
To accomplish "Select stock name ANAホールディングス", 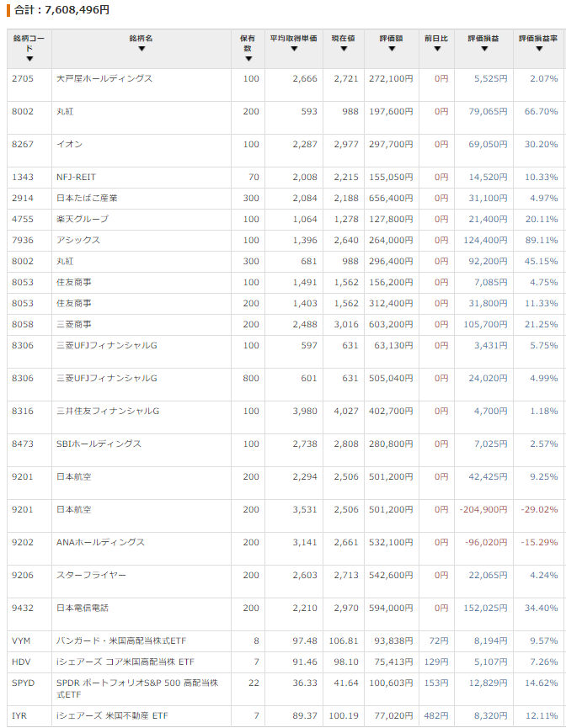I will 100,542.
